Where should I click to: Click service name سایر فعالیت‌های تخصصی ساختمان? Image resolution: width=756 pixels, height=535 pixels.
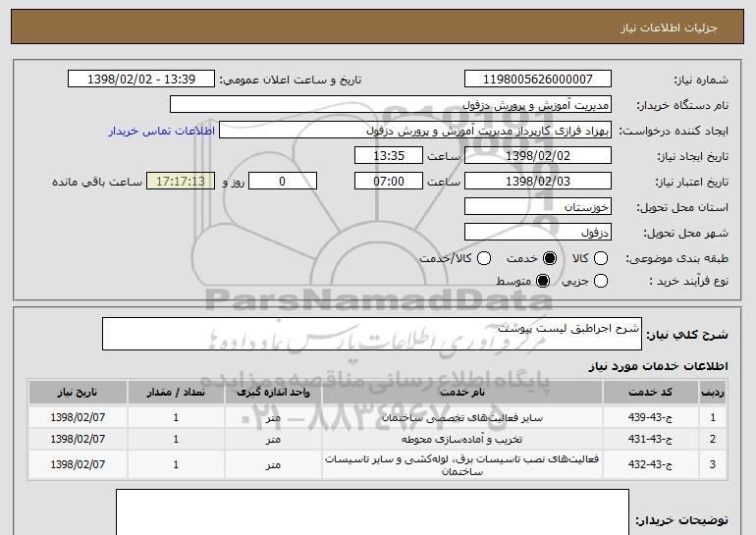pyautogui.click(x=461, y=418)
